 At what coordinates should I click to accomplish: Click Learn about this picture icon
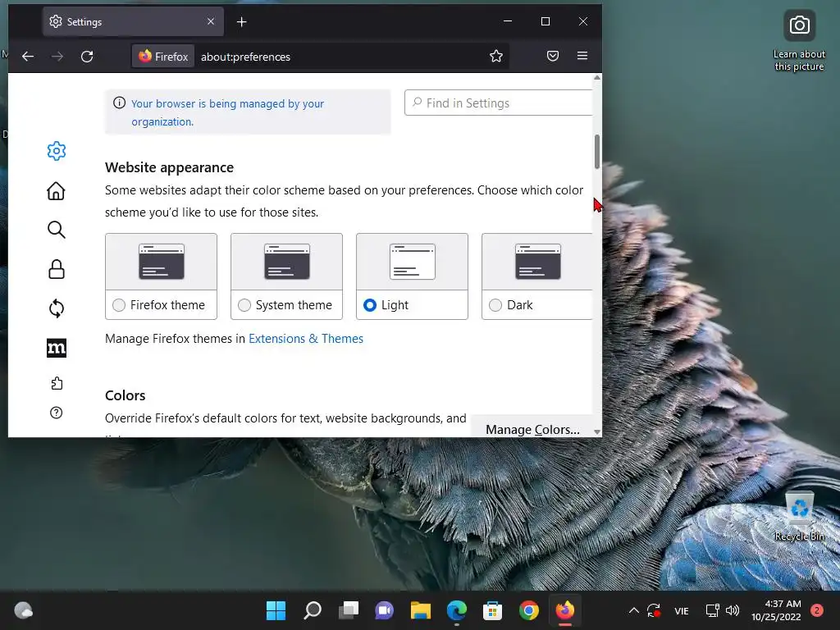click(799, 41)
